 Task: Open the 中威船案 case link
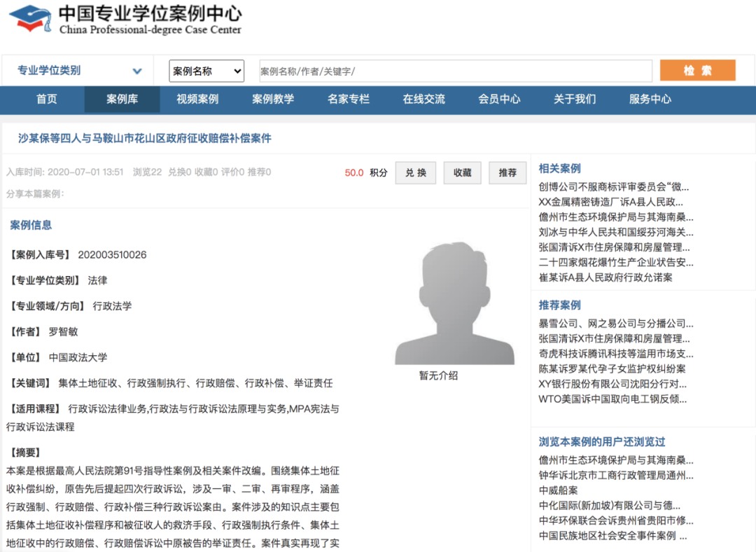click(558, 490)
